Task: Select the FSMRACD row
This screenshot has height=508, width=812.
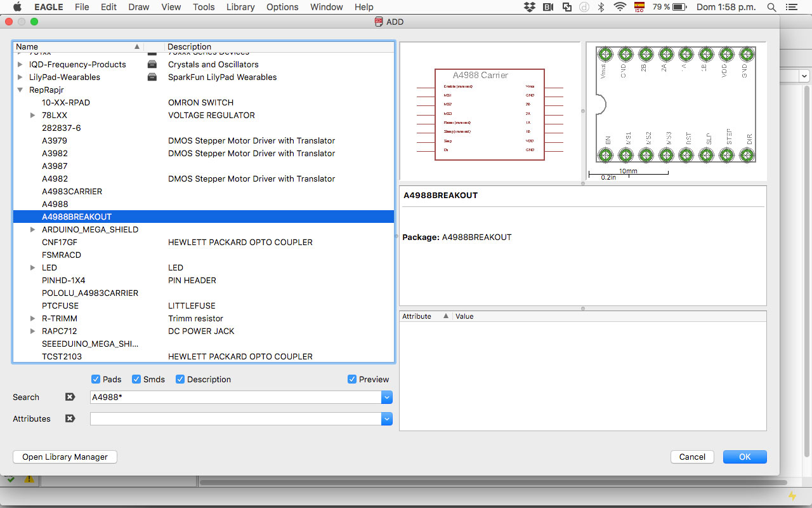Action: coord(204,255)
